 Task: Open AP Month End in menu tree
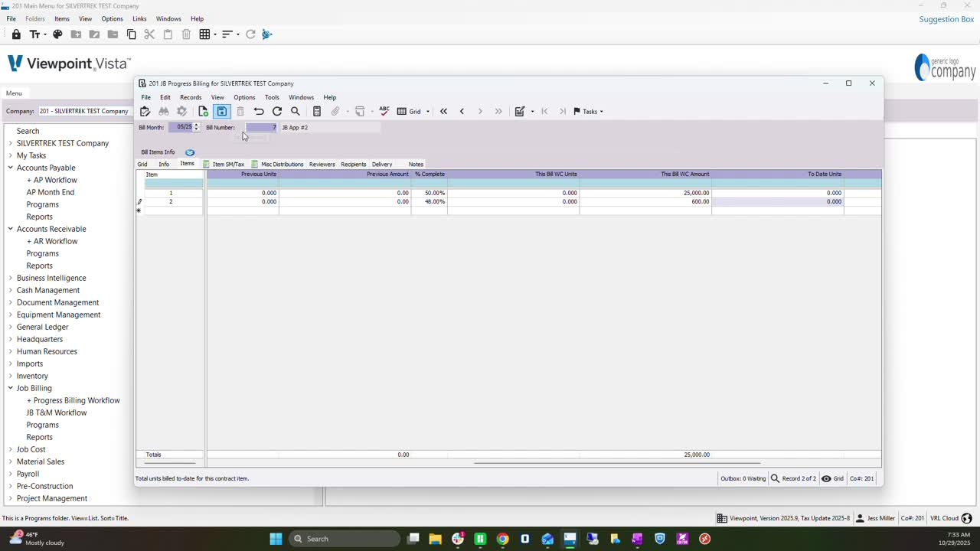(x=51, y=192)
